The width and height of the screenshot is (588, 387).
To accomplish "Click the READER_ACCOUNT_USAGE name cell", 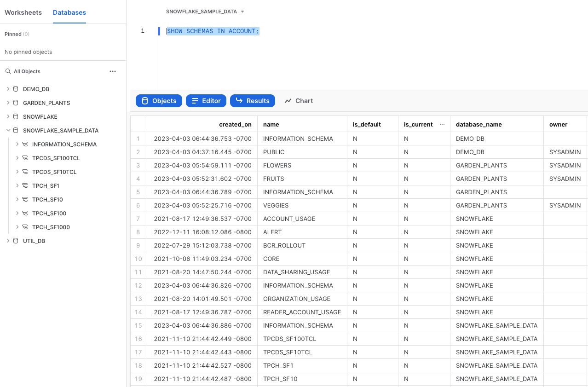I will pyautogui.click(x=302, y=312).
